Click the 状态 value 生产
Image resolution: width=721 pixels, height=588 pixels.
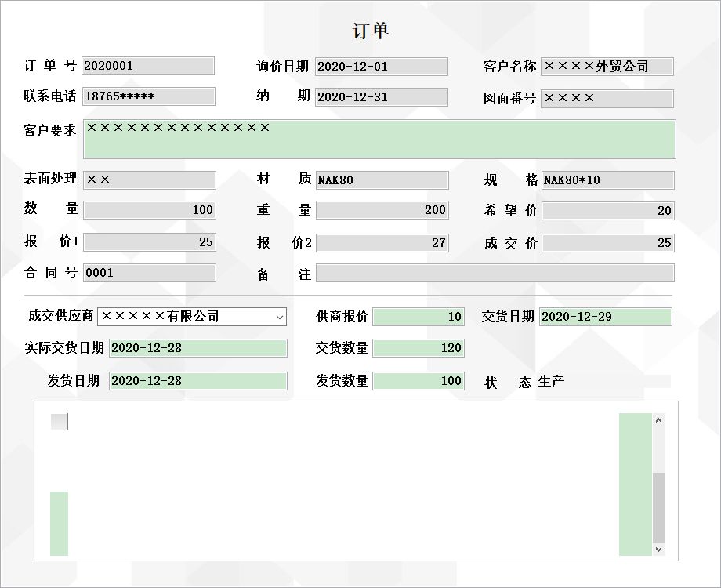click(x=551, y=382)
